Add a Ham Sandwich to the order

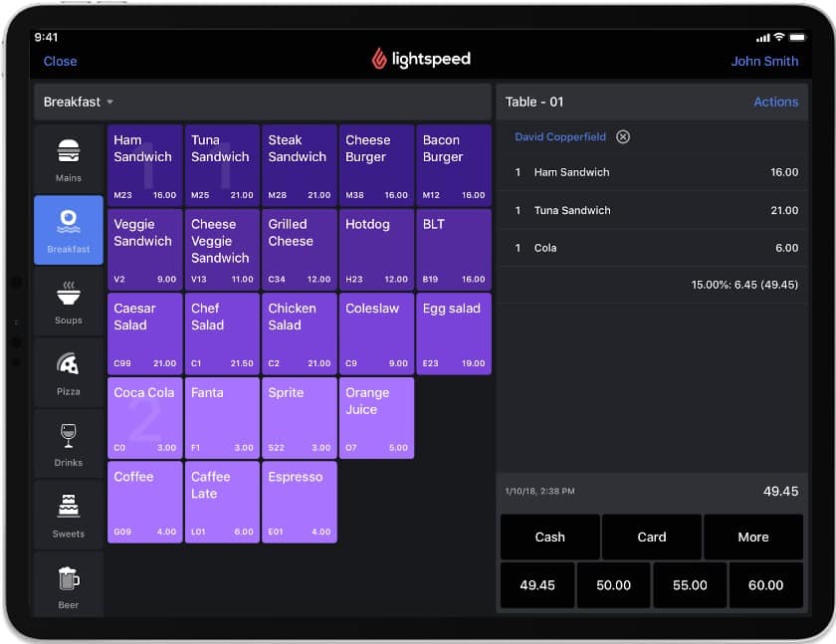tap(144, 164)
